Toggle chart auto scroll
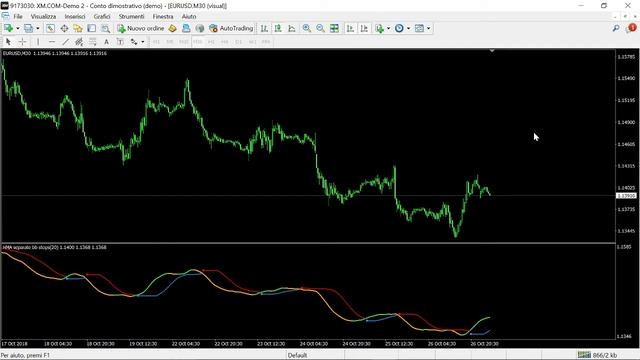The image size is (640, 360). coord(350,28)
